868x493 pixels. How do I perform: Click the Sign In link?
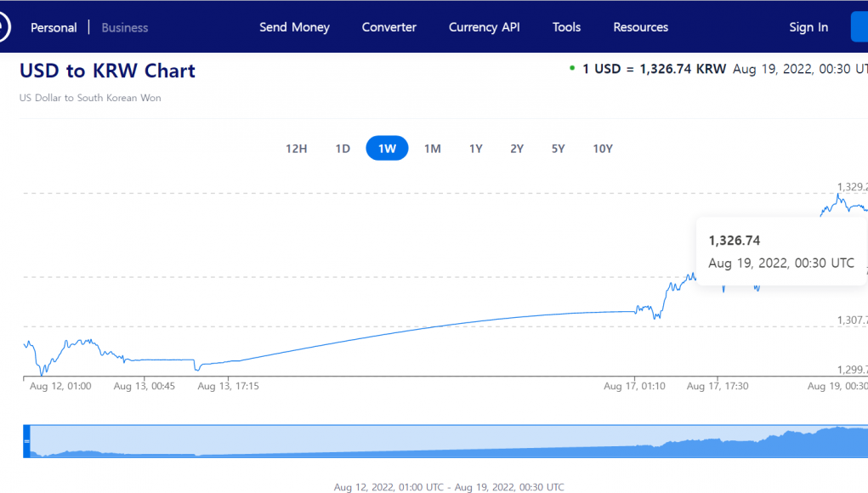click(x=808, y=27)
